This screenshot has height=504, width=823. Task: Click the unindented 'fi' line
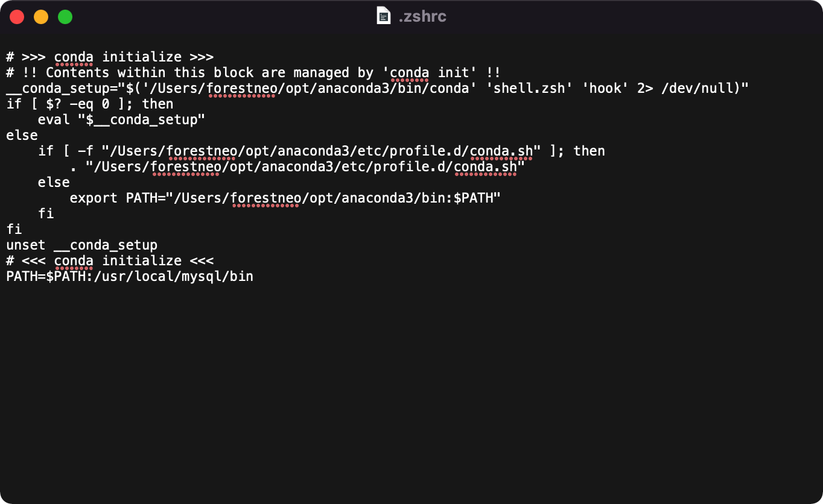tap(14, 230)
